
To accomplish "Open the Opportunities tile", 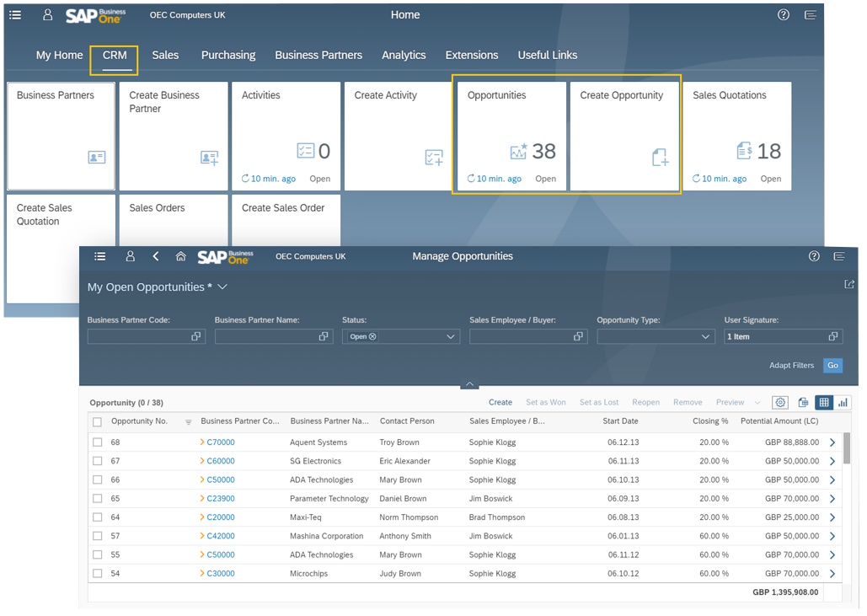I will pos(511,136).
